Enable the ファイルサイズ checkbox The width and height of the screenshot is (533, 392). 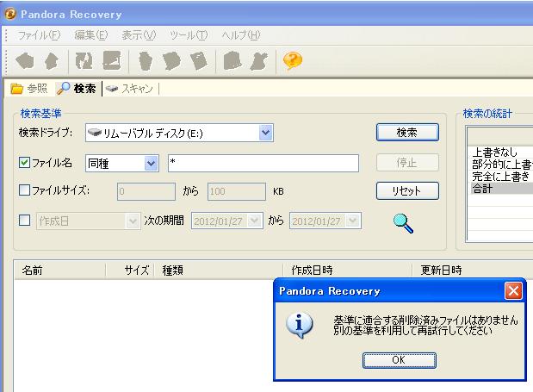[24, 190]
